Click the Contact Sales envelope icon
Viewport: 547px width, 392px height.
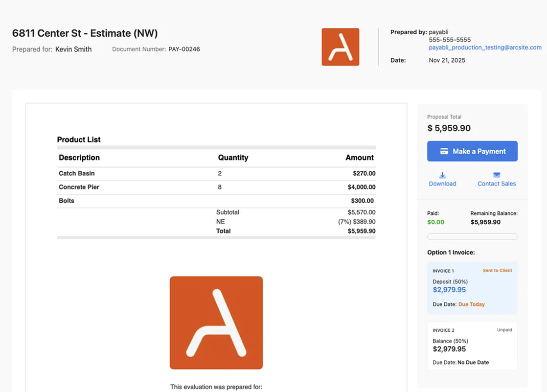pyautogui.click(x=497, y=175)
